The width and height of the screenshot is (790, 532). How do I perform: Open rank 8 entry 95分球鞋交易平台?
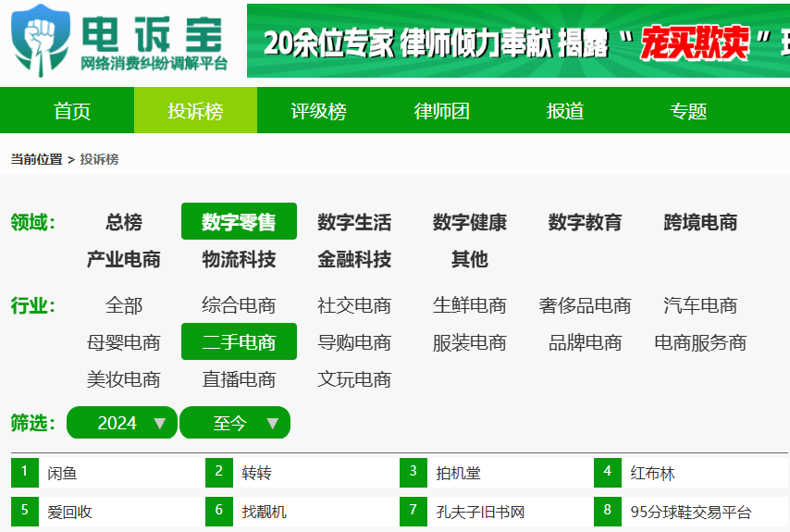click(690, 512)
